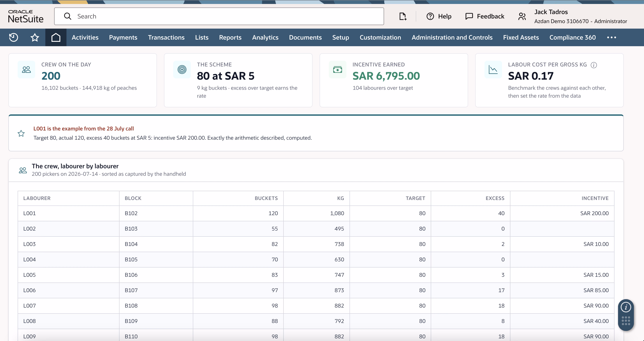
Task: Open the Reports menu
Action: tap(230, 37)
